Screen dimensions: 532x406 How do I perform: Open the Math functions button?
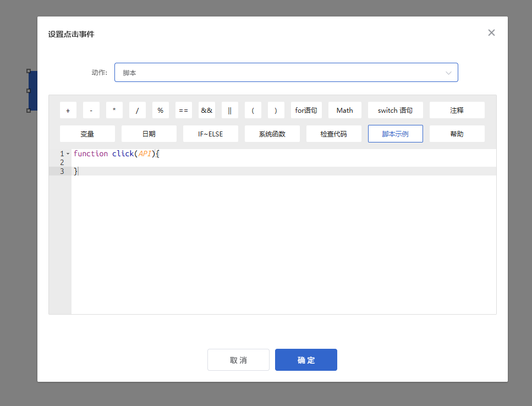tap(344, 110)
